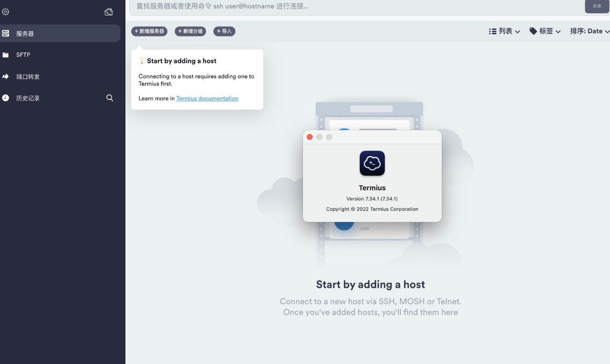Open the 排序: Date sort dropdown
Screen dimensions: 610x364
pos(590,31)
